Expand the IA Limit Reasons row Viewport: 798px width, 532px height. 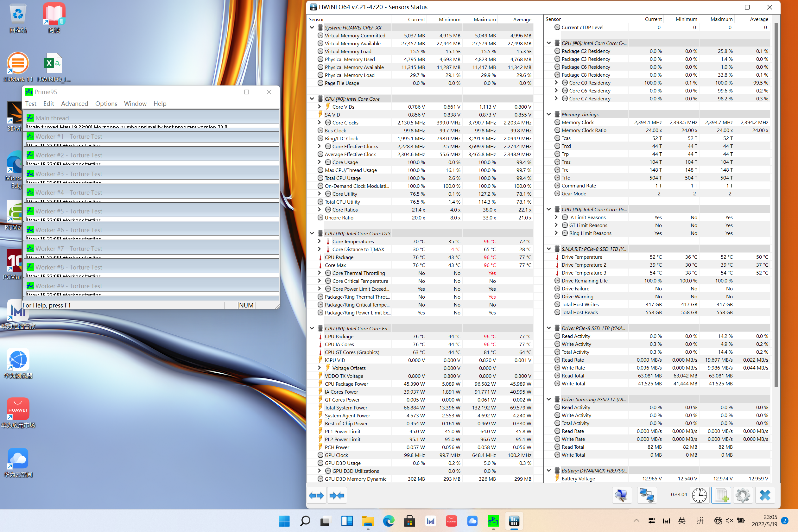(x=556, y=217)
